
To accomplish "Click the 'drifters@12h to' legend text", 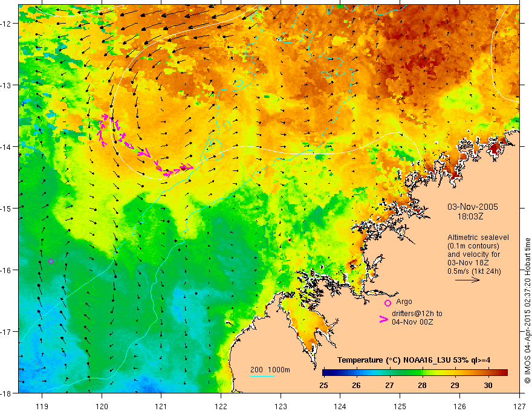I will (417, 314).
